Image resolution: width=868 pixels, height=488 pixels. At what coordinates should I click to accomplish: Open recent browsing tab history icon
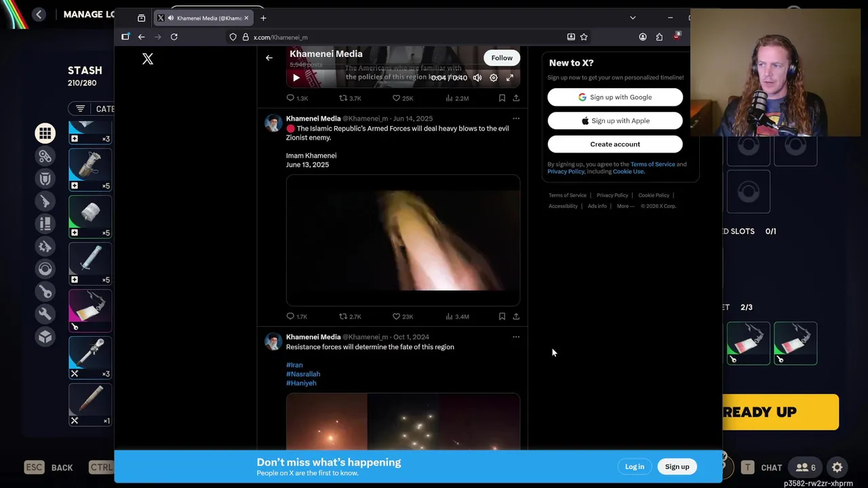tap(141, 18)
